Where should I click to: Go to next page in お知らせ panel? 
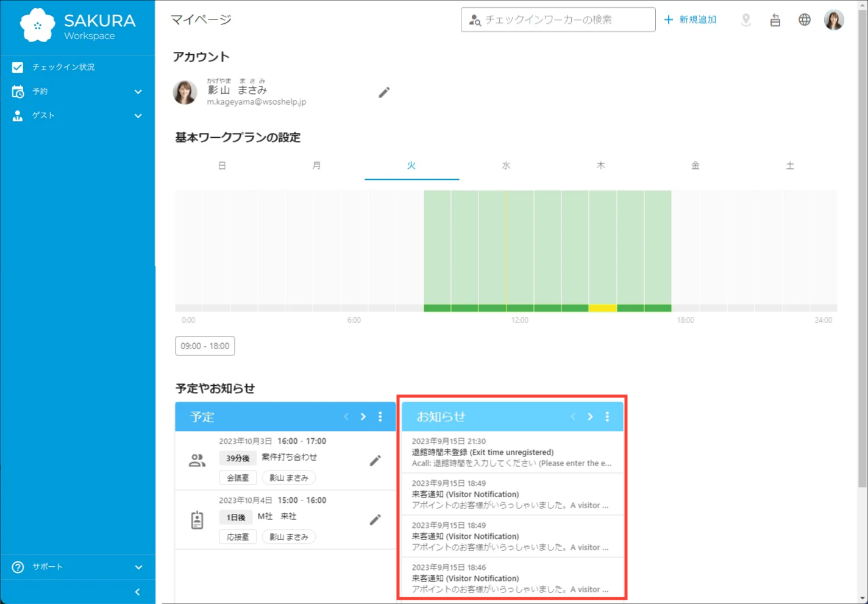[x=590, y=417]
